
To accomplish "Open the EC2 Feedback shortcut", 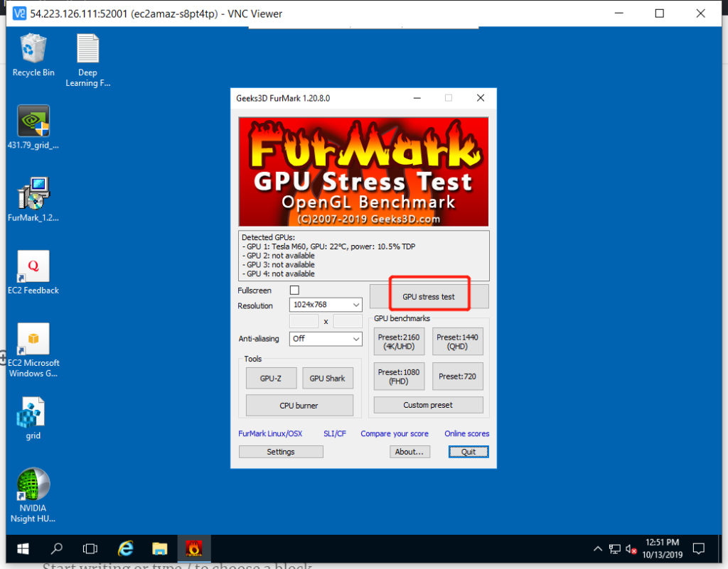I will click(33, 266).
